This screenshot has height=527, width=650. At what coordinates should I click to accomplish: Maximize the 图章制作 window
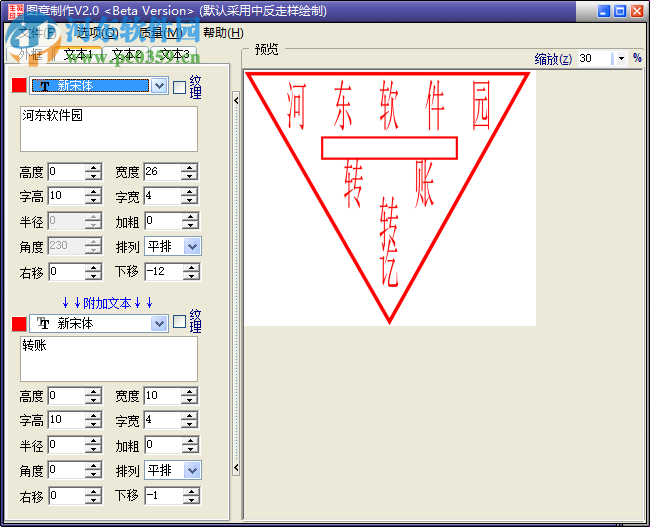click(620, 11)
